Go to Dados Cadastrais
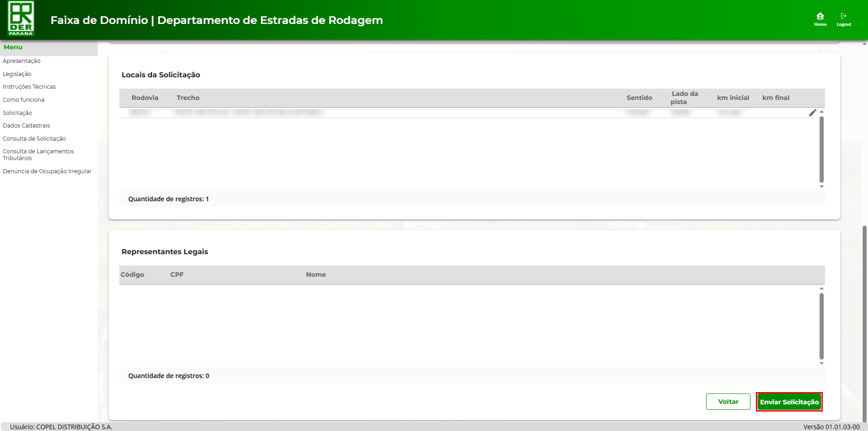 pyautogui.click(x=26, y=126)
